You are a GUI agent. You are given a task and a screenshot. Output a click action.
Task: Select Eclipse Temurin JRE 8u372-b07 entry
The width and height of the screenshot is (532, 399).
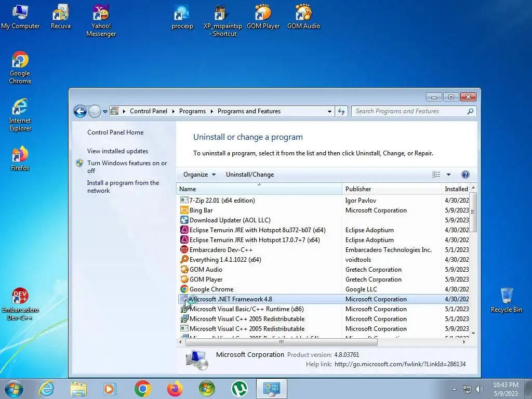[323, 230]
